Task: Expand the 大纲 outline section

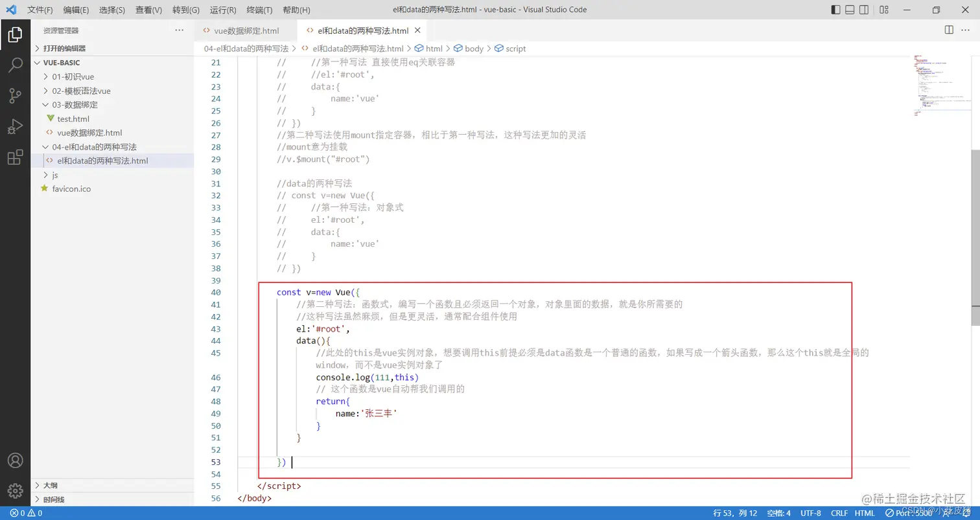Action: [x=112, y=485]
